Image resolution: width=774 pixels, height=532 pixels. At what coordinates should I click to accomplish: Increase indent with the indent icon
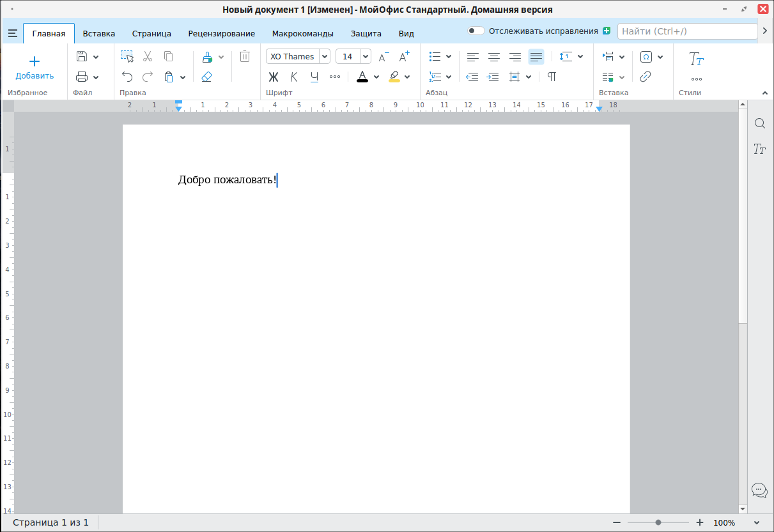point(493,77)
